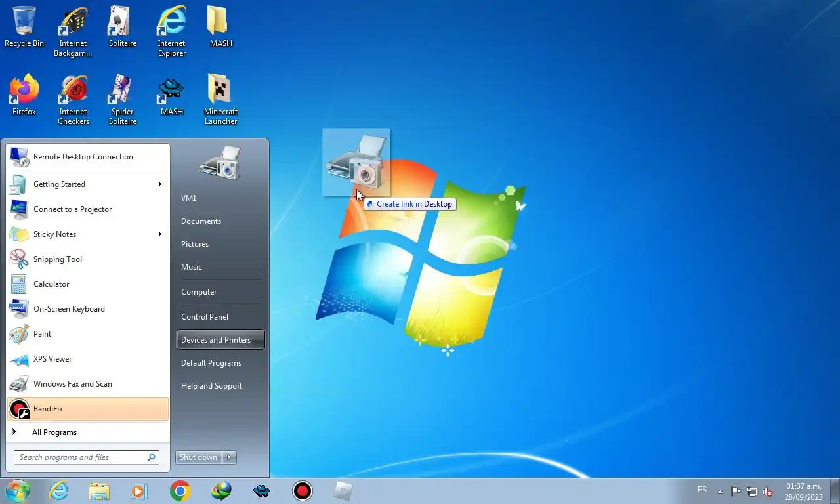The image size is (840, 504).
Task: Click the Action Center flag tray icon
Action: tap(736, 492)
